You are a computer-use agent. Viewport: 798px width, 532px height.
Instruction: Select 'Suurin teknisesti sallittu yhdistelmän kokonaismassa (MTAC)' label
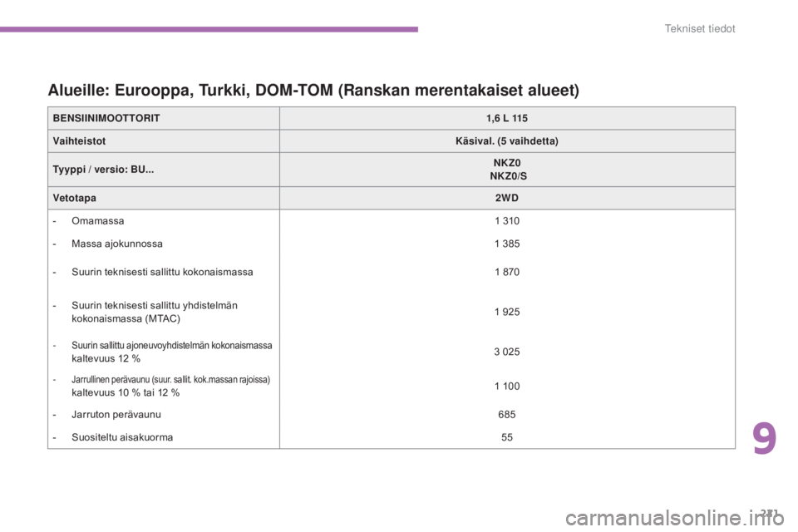(x=155, y=312)
